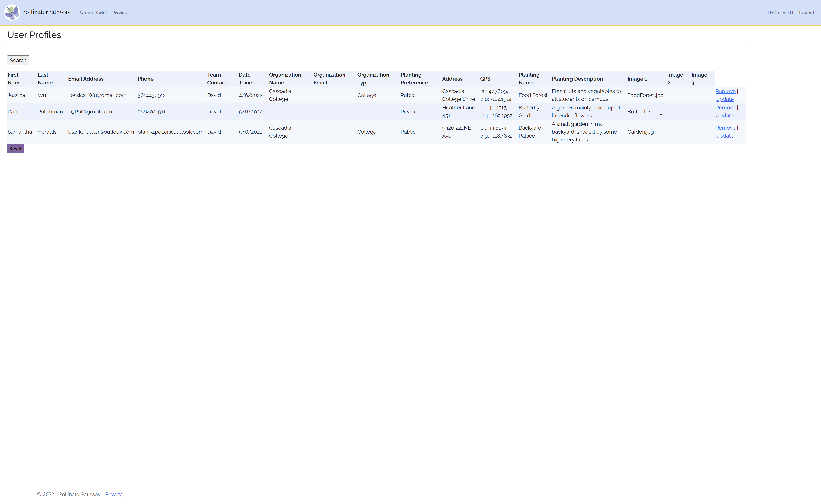Log out using the Logout link
The image size is (821, 504).
(806, 13)
